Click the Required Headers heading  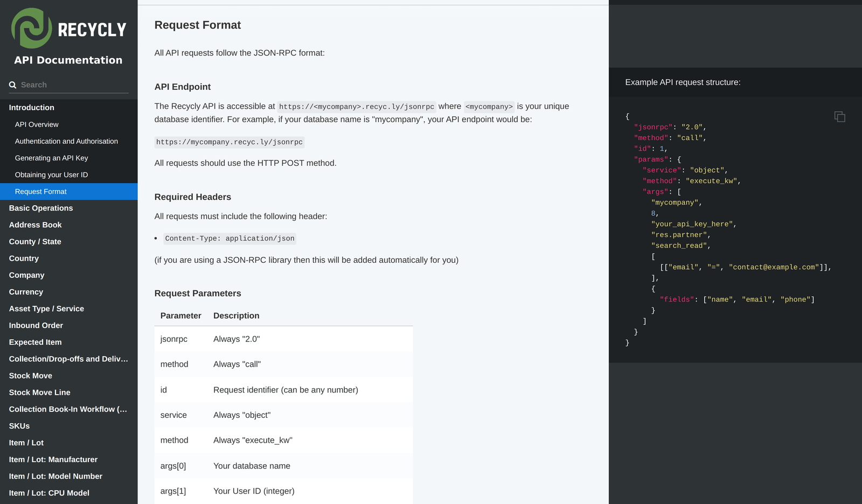coord(193,197)
